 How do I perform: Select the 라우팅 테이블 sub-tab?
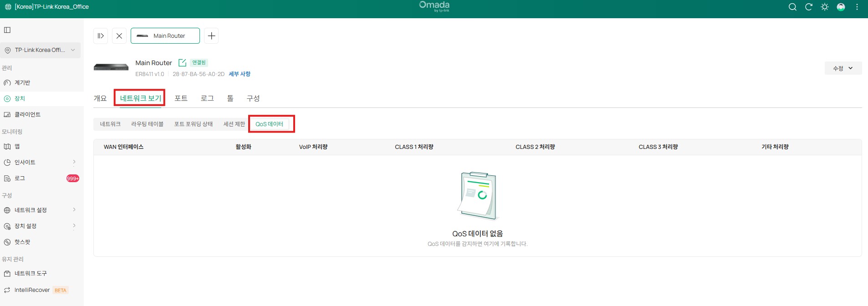147,124
